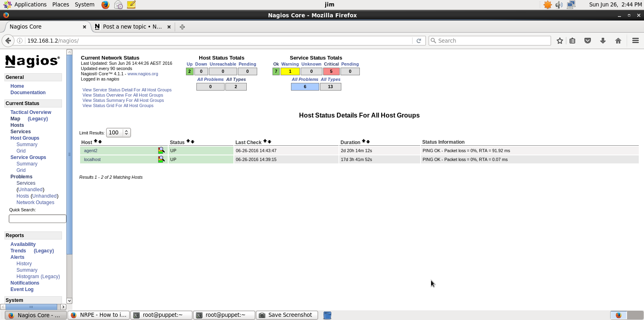This screenshot has height=320, width=644.
Task: Open the Tactical Overview link
Action: (31, 112)
